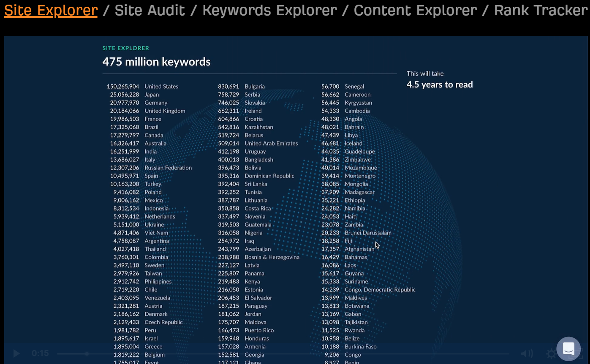Screen dimensions: 590x364
Task: Select the France row
Action: pyautogui.click(x=136, y=119)
